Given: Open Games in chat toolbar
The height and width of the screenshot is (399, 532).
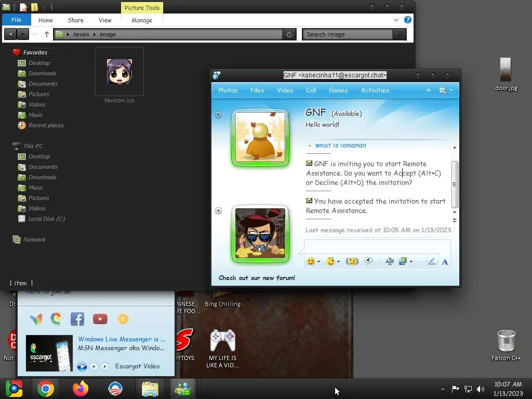Looking at the screenshot, I should point(338,90).
